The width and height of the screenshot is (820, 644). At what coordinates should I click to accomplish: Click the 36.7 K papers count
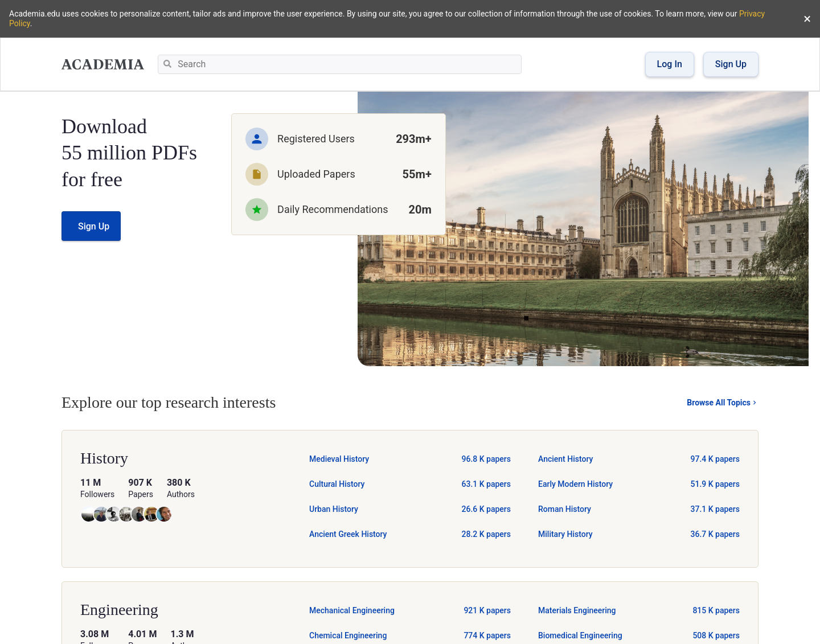[x=715, y=534]
